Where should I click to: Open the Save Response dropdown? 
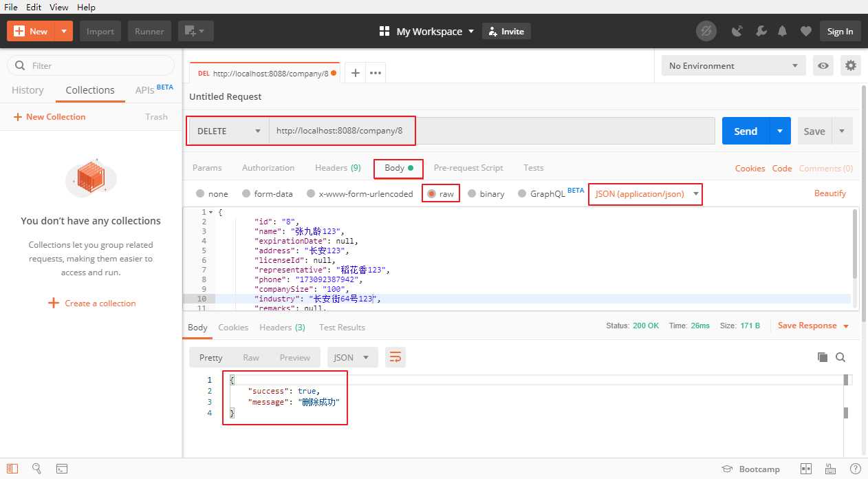pos(813,326)
